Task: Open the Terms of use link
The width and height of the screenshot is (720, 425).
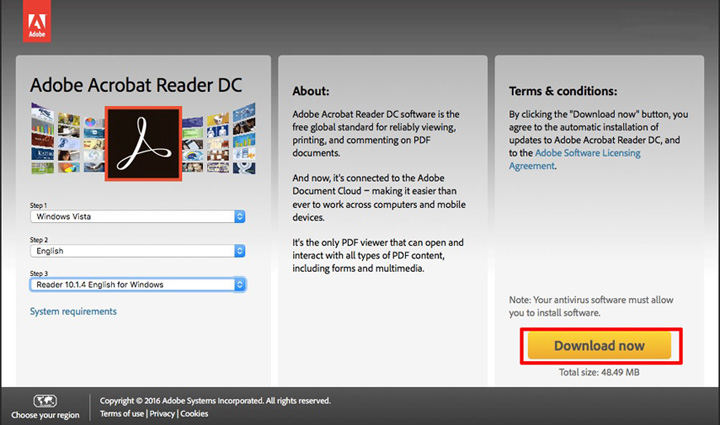Action: point(122,414)
